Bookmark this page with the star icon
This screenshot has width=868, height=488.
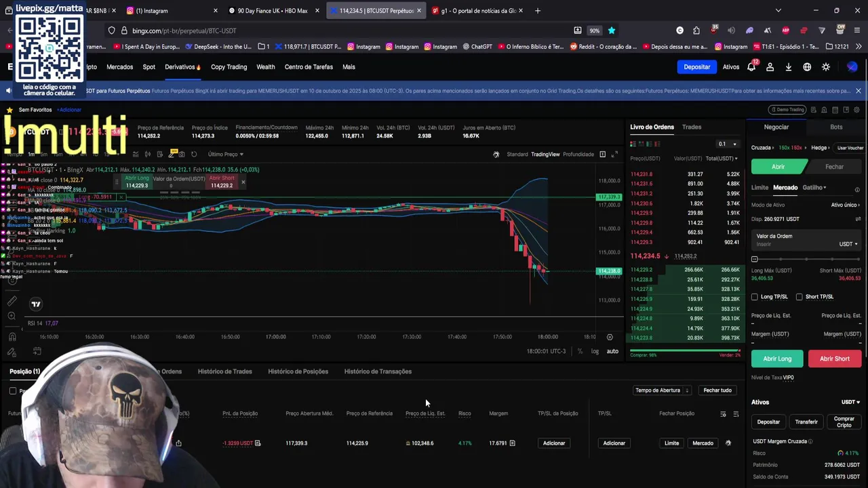612,30
